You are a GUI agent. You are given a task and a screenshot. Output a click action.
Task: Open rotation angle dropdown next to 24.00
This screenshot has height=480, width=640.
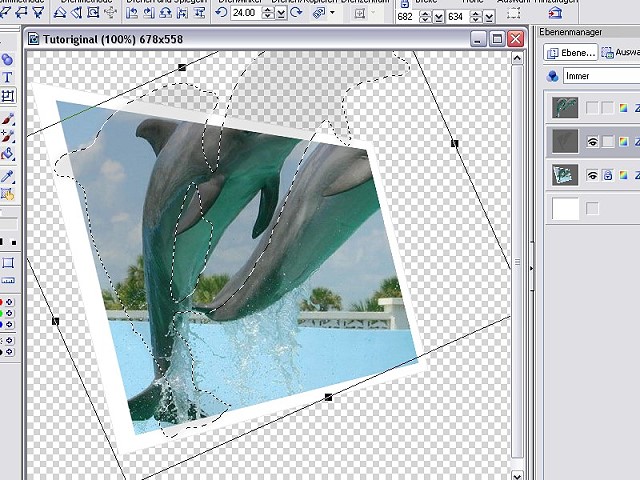[x=281, y=14]
